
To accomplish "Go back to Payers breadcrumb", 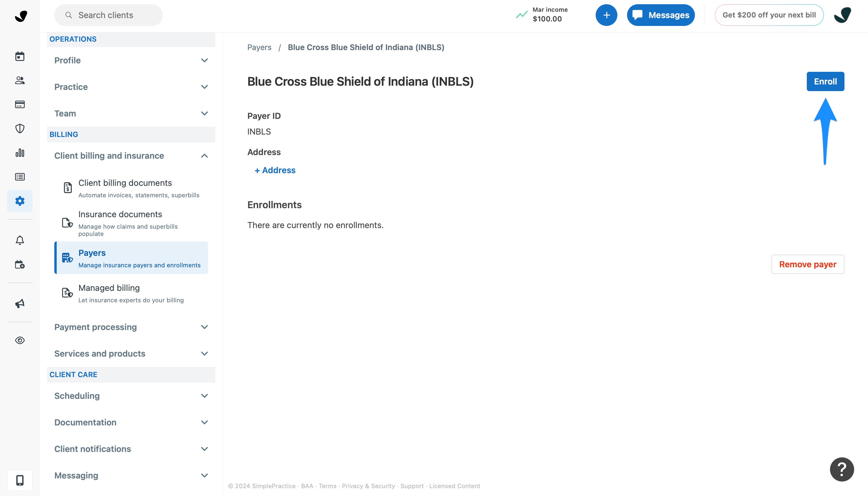I will (x=259, y=47).
